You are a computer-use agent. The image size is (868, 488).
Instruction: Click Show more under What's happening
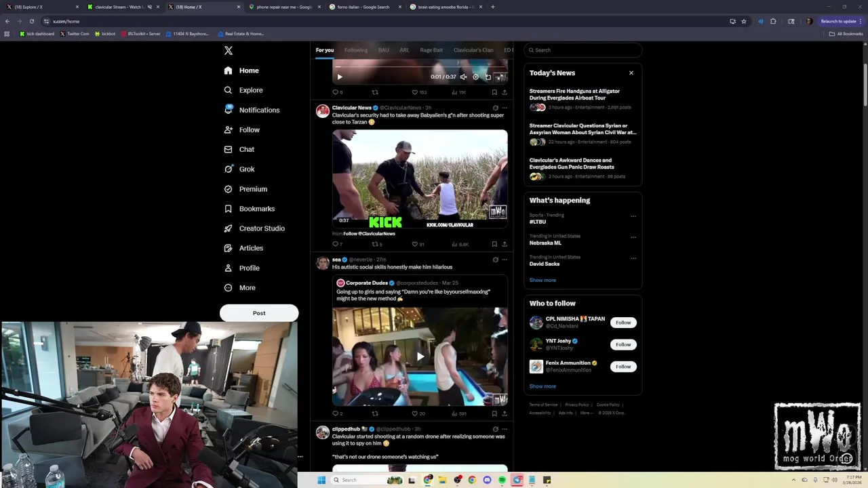[x=542, y=280]
